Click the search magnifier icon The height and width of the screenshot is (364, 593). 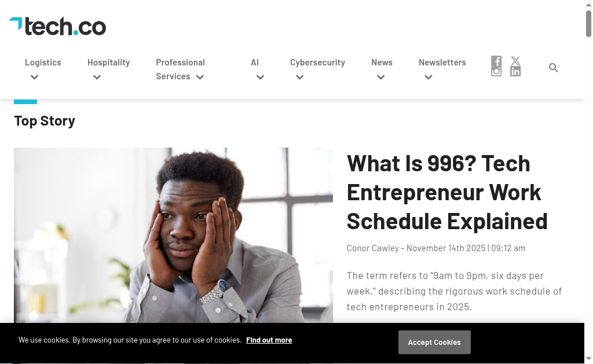pyautogui.click(x=554, y=68)
